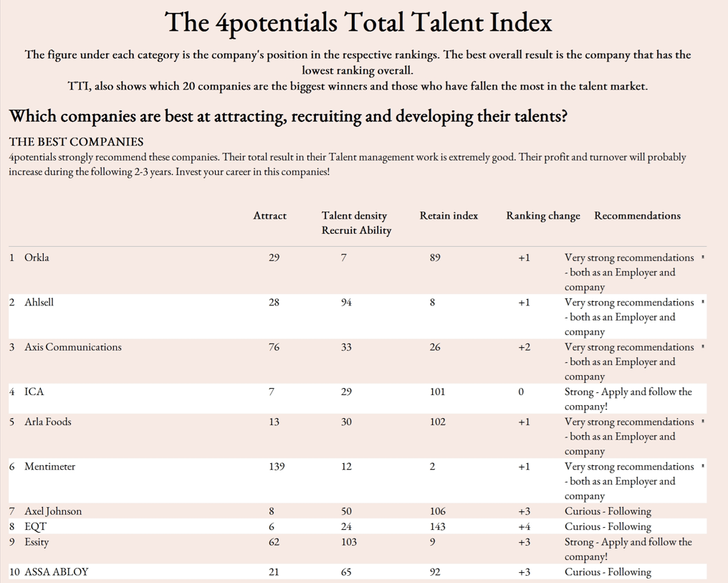Open the Orkla company row

tap(358, 272)
